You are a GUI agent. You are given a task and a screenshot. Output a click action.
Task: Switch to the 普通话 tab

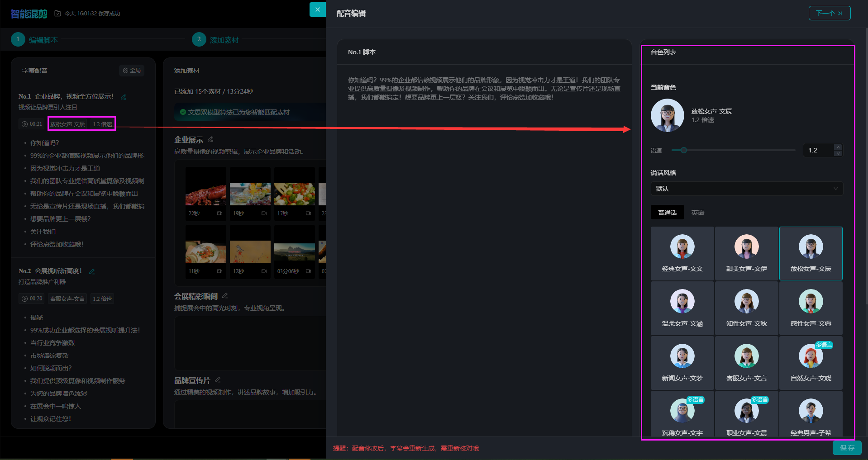(667, 213)
